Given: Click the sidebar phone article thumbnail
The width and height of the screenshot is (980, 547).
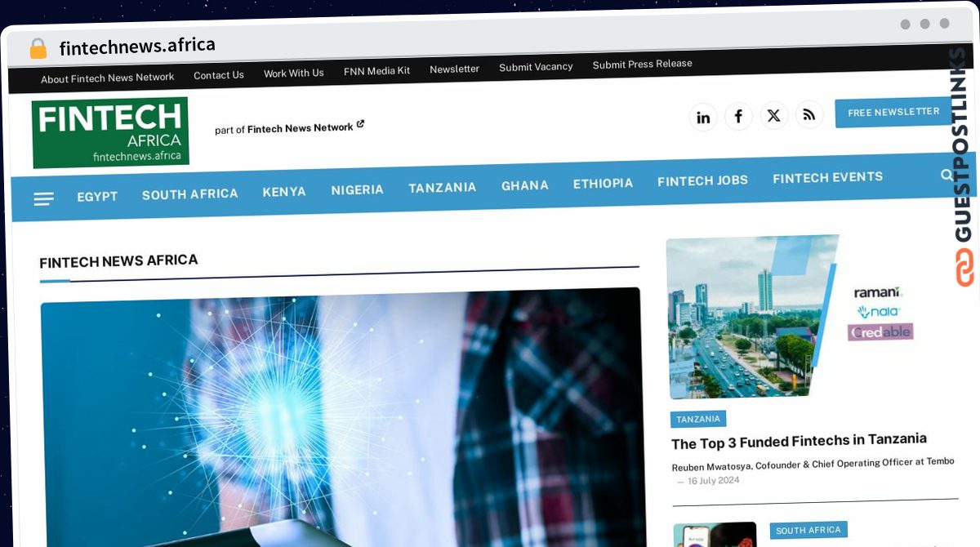Looking at the screenshot, I should (x=715, y=535).
